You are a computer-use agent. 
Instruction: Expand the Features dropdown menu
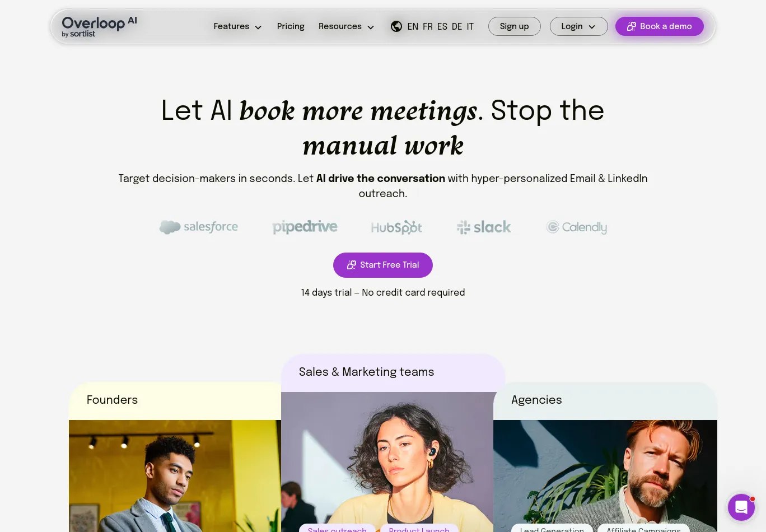[237, 26]
